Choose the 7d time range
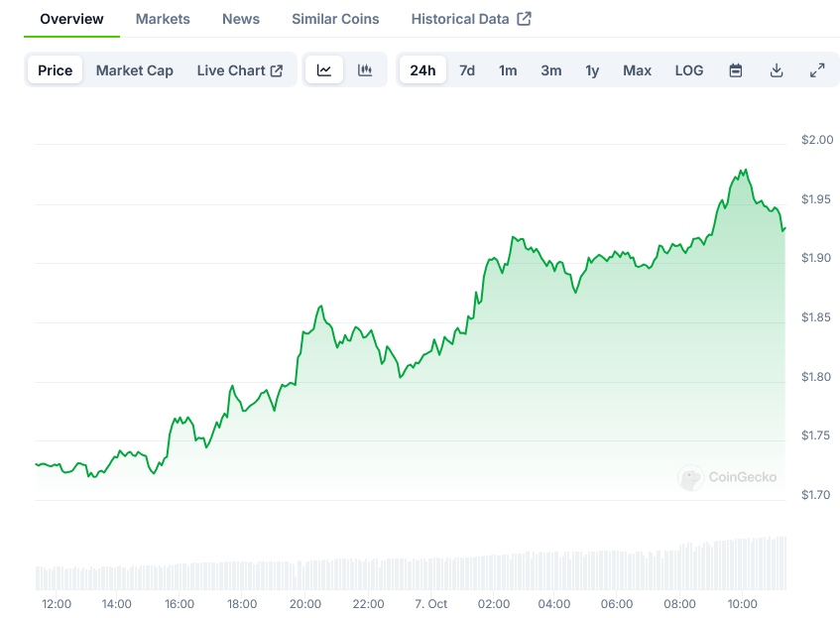 click(x=467, y=70)
